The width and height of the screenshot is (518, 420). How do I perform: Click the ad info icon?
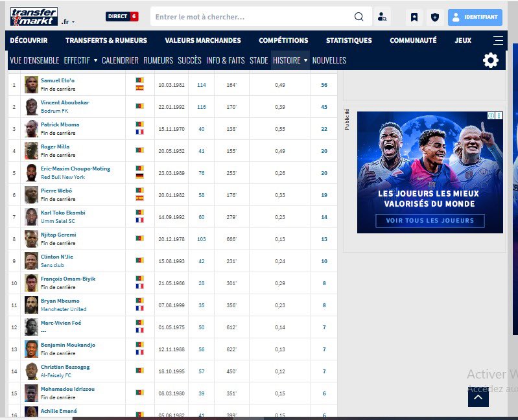tap(491, 115)
